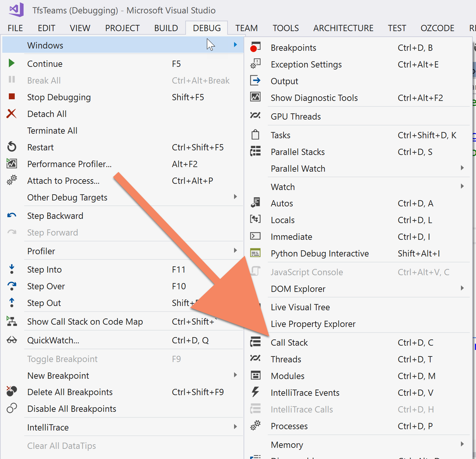Click the Delete All Breakpoints icon
The width and height of the screenshot is (476, 459).
click(x=12, y=391)
